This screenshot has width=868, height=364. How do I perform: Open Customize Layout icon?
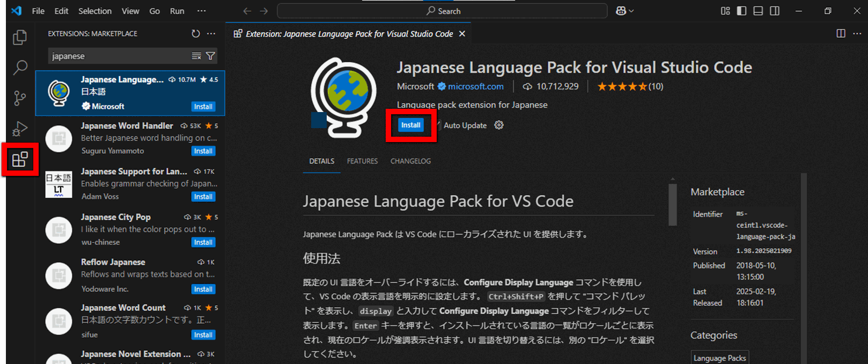click(725, 11)
